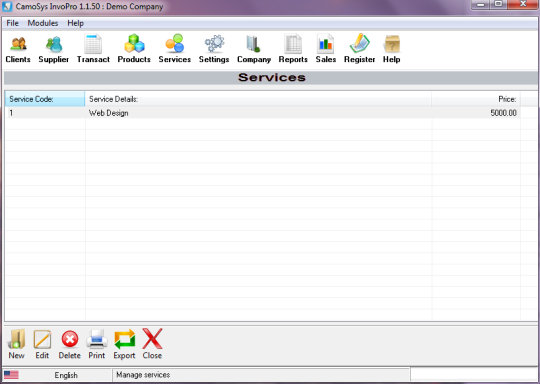Image resolution: width=540 pixels, height=384 pixels.
Task: Export the services list
Action: click(124, 344)
